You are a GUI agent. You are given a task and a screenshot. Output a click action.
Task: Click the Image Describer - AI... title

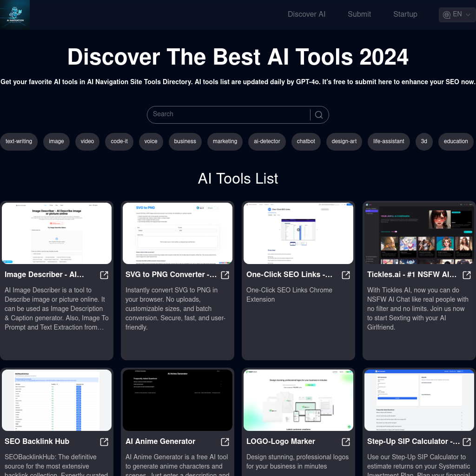pyautogui.click(x=44, y=275)
